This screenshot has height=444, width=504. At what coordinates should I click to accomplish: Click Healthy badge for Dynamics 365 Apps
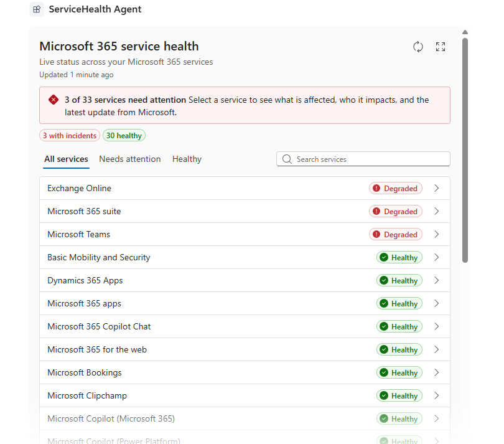pos(399,280)
